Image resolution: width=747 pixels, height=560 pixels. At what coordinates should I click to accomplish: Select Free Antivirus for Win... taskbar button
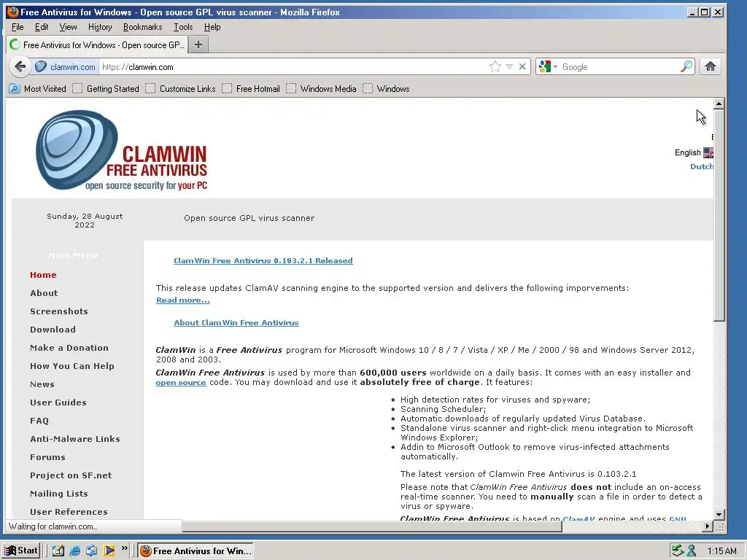tap(196, 551)
